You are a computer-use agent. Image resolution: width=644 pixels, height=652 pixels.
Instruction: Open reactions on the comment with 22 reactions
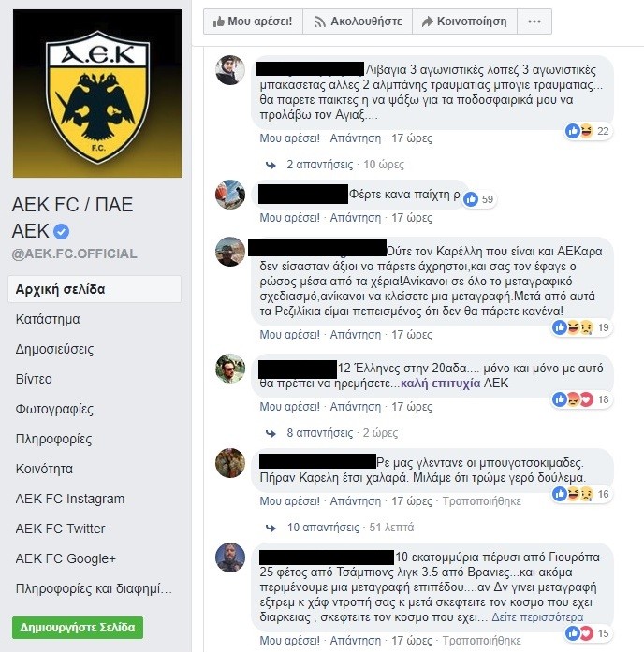[x=588, y=131]
